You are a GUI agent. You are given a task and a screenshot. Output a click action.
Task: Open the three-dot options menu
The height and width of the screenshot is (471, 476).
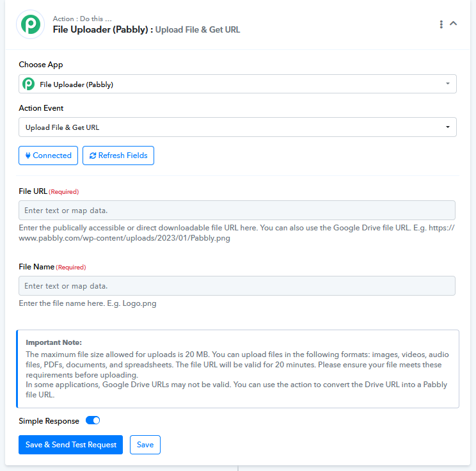441,24
